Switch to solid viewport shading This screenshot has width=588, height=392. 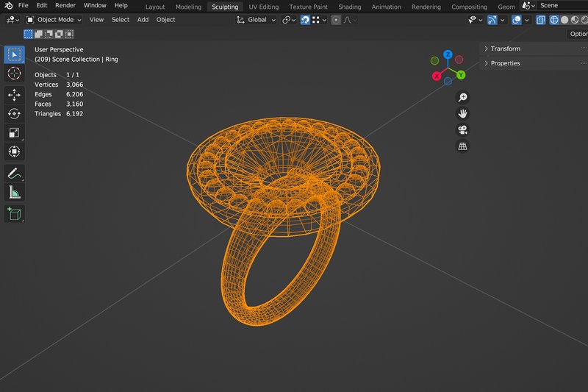(x=564, y=20)
